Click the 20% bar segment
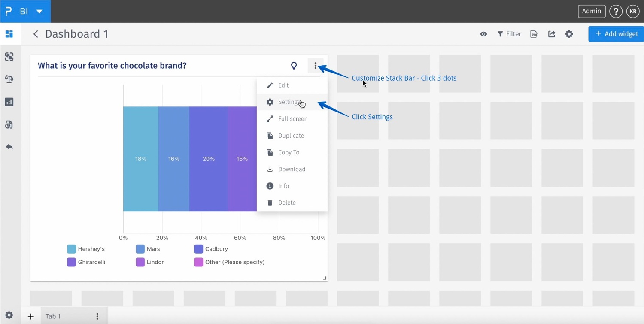The height and width of the screenshot is (324, 644). click(x=209, y=159)
